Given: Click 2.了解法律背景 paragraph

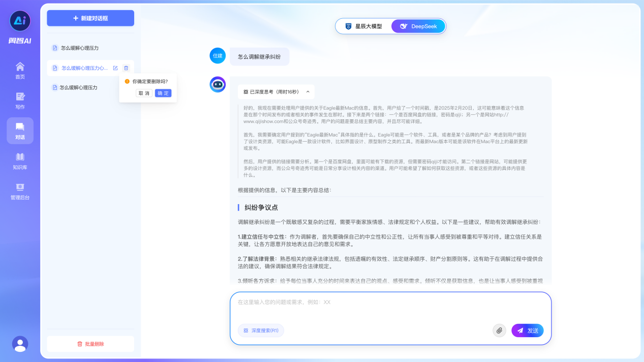Looking at the screenshot, I should point(390,262).
